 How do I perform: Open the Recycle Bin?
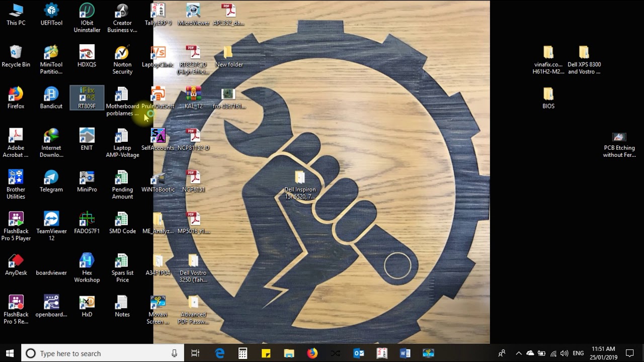click(x=16, y=56)
